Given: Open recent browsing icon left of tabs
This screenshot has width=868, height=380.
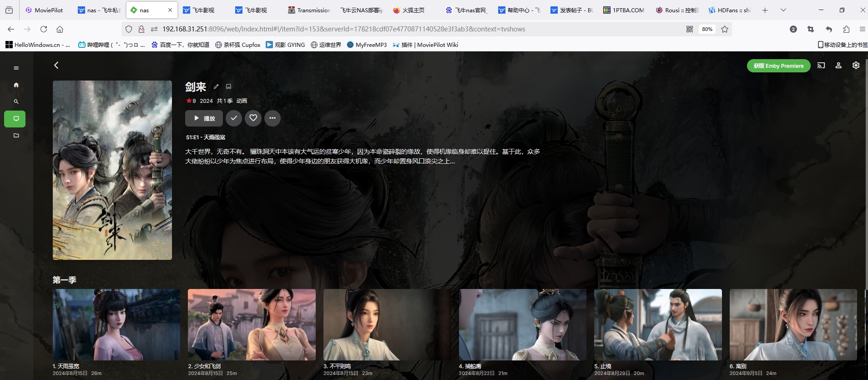Looking at the screenshot, I should pyautogui.click(x=9, y=10).
